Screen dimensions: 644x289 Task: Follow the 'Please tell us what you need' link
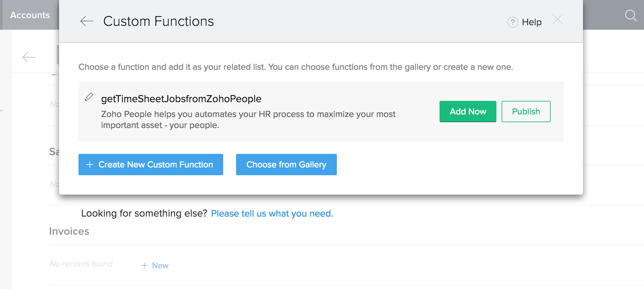coord(272,214)
